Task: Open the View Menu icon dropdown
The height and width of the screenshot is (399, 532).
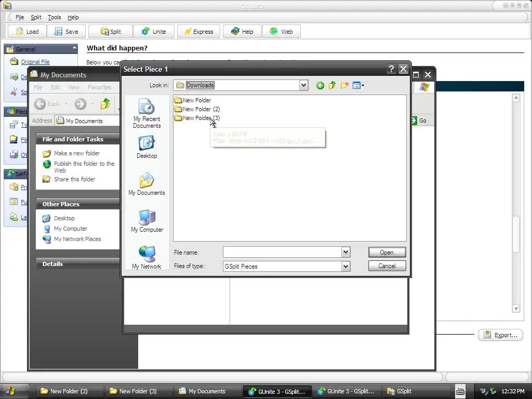Action: click(x=358, y=85)
